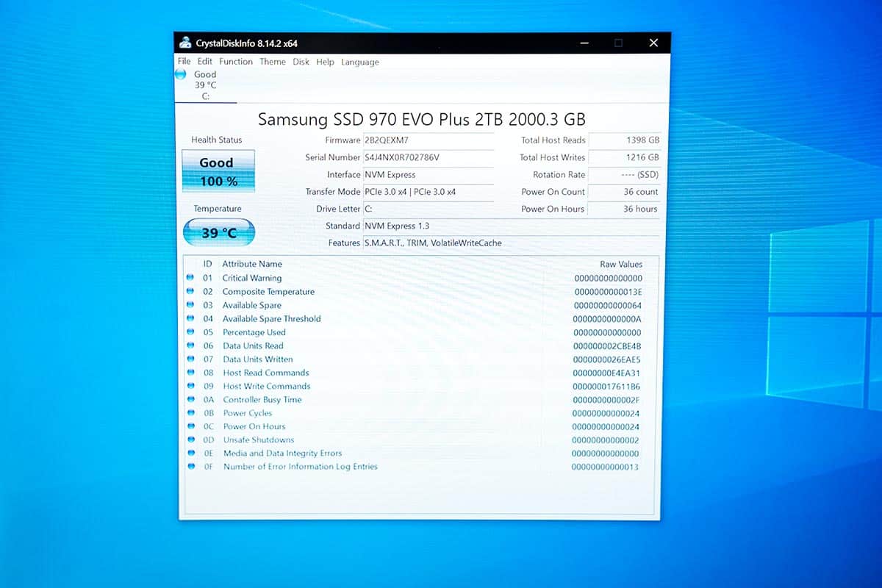The width and height of the screenshot is (882, 588).
Task: Click the status orb beside Available Spare Threshold
Action: (190, 318)
